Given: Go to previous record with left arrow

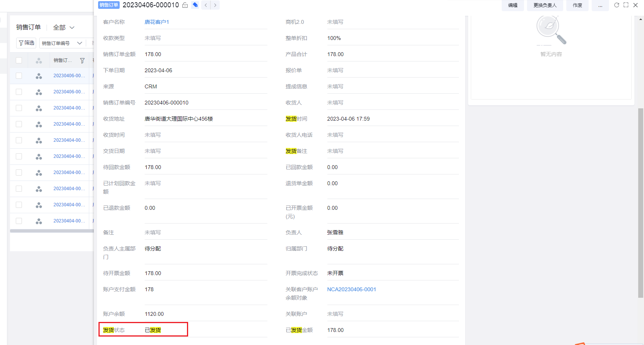Looking at the screenshot, I should (x=206, y=5).
